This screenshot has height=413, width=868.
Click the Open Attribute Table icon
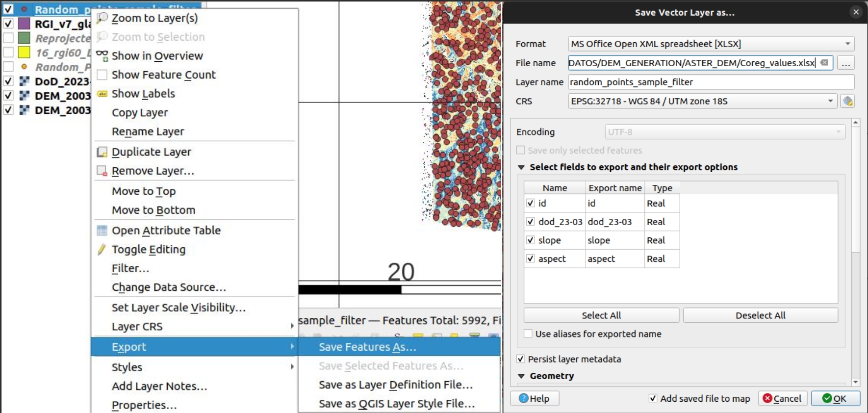[x=102, y=231]
